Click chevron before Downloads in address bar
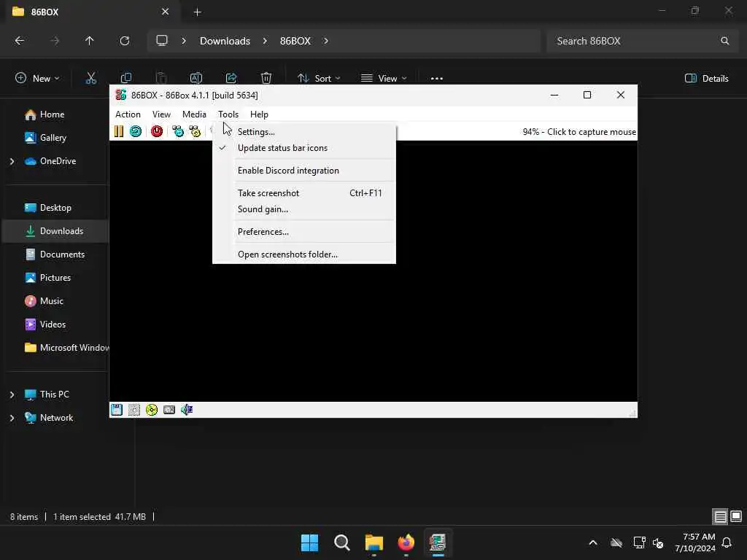This screenshot has height=560, width=747. coord(184,41)
